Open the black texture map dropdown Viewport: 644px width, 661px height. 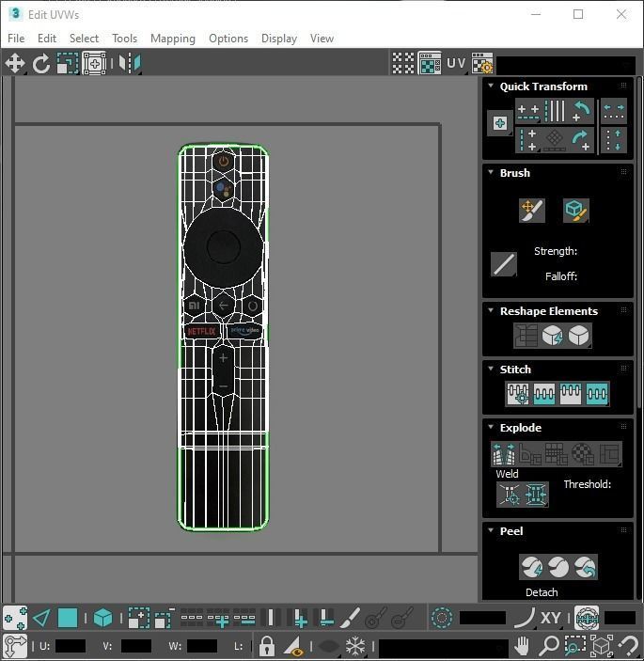click(x=566, y=65)
